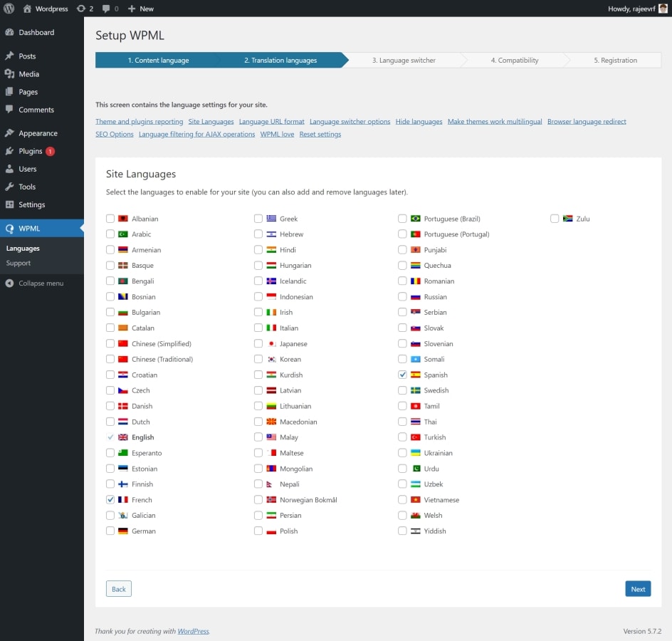The width and height of the screenshot is (672, 641).
Task: Follow the Language URL format link
Action: [272, 122]
